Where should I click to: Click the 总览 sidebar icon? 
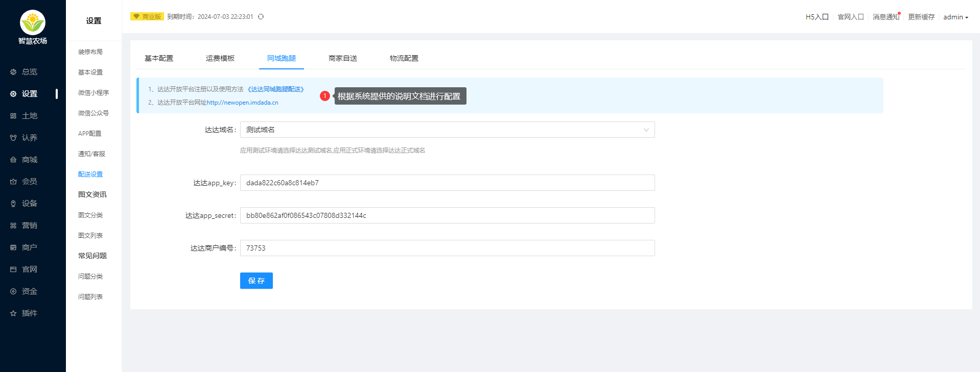(13, 72)
